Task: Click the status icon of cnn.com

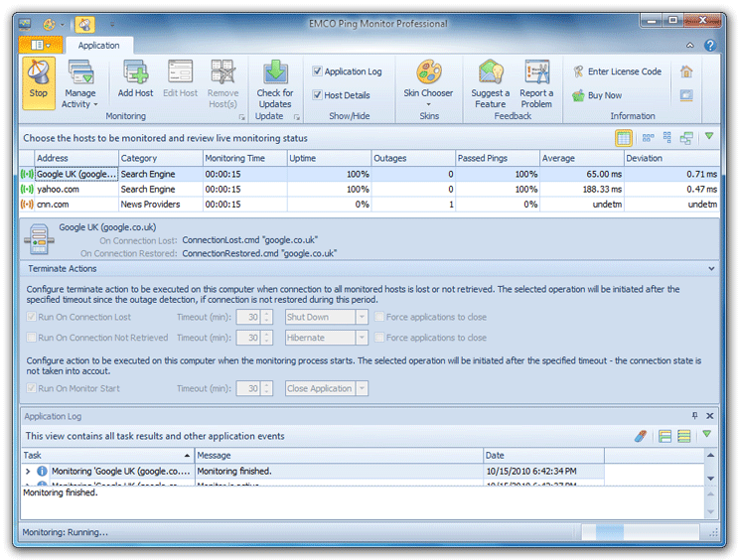Action: [27, 205]
